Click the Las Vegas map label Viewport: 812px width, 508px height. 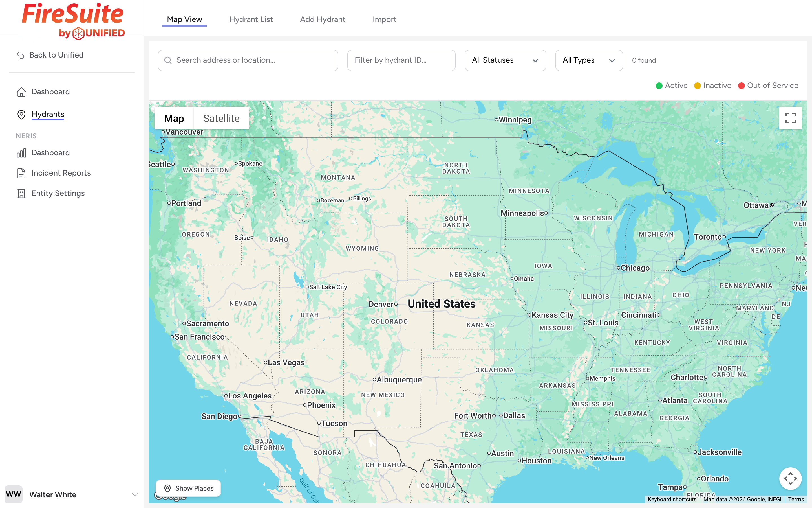(286, 363)
